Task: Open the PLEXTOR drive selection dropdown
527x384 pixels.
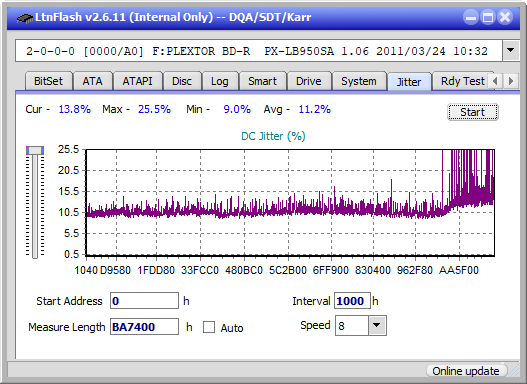Action: 511,51
